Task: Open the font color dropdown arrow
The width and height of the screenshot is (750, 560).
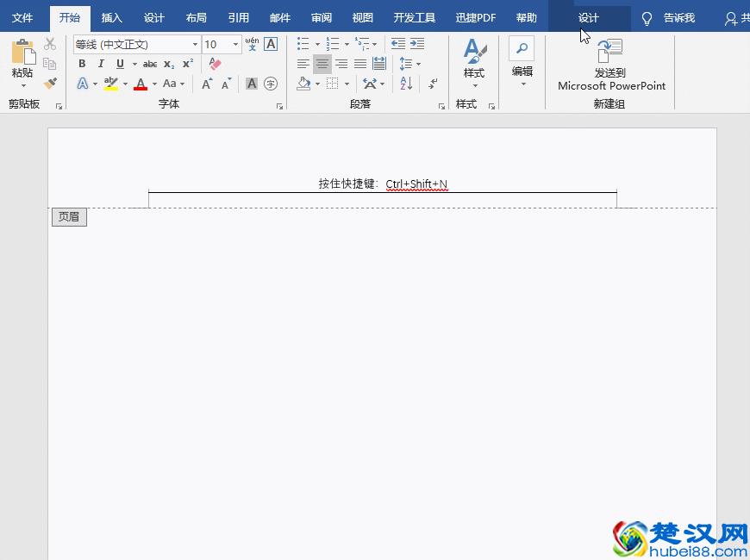Action: pyautogui.click(x=153, y=83)
